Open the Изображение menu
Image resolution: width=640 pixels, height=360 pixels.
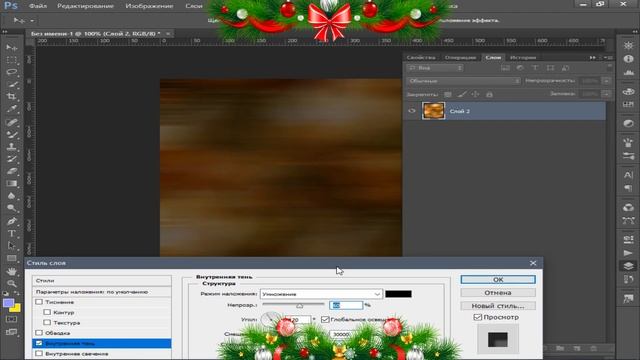(x=149, y=6)
